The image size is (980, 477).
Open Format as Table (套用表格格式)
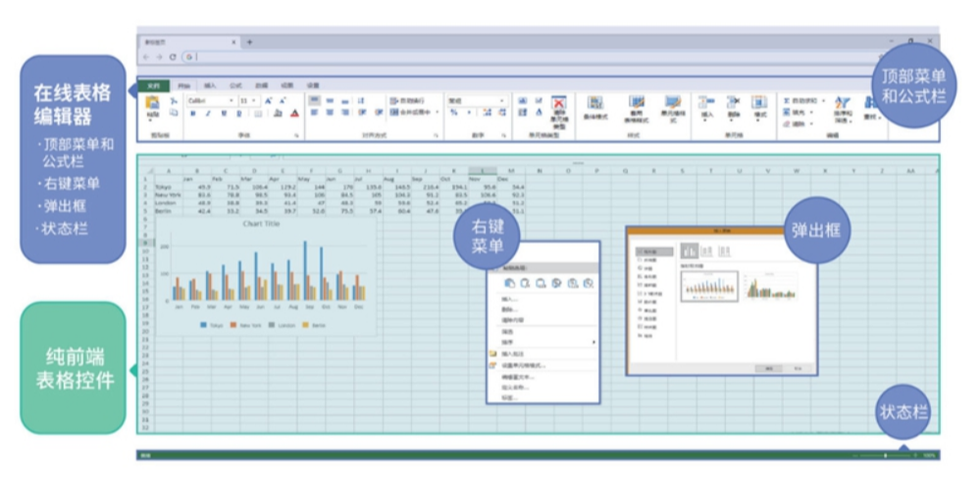(637, 109)
